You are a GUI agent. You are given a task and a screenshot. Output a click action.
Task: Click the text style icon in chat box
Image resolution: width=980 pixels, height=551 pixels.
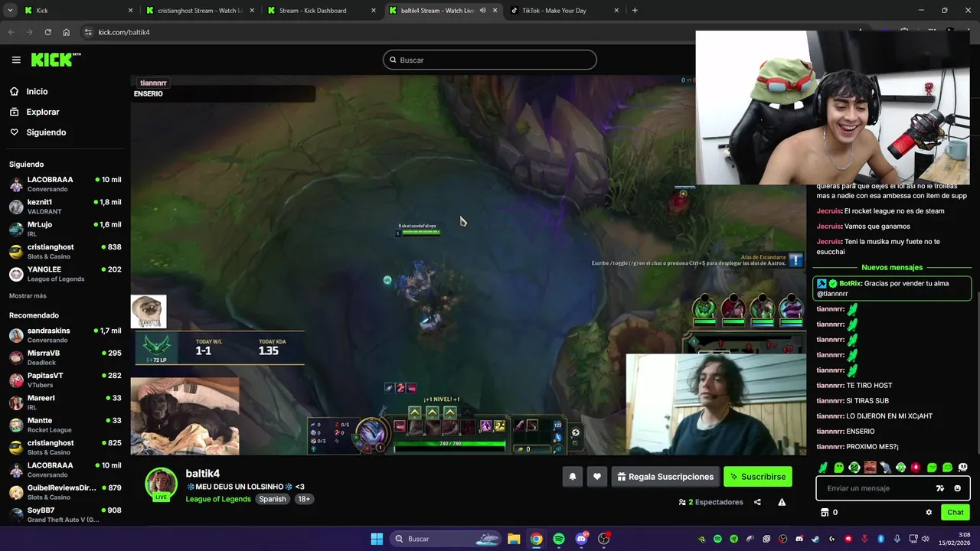click(940, 488)
